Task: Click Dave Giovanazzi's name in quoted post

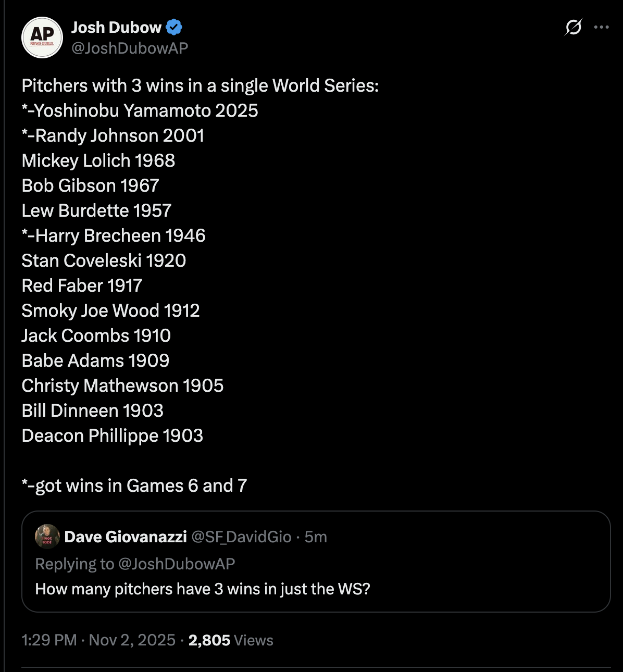Action: [x=126, y=537]
